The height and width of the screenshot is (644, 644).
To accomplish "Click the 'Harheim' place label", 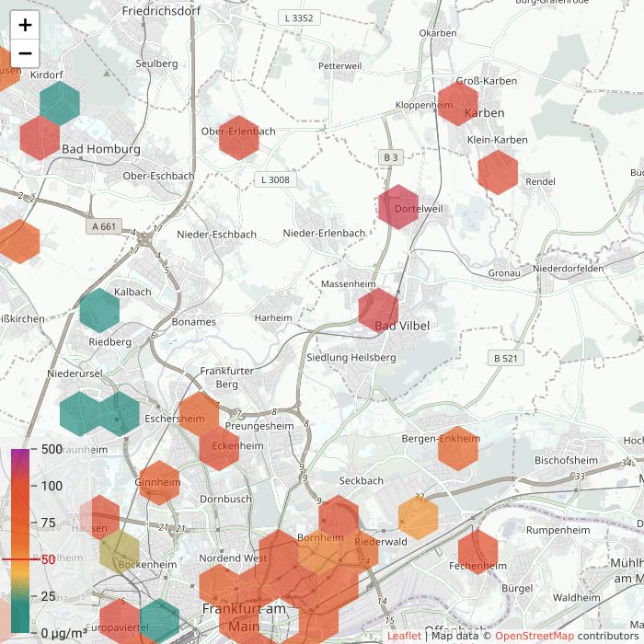I will pyautogui.click(x=273, y=318).
